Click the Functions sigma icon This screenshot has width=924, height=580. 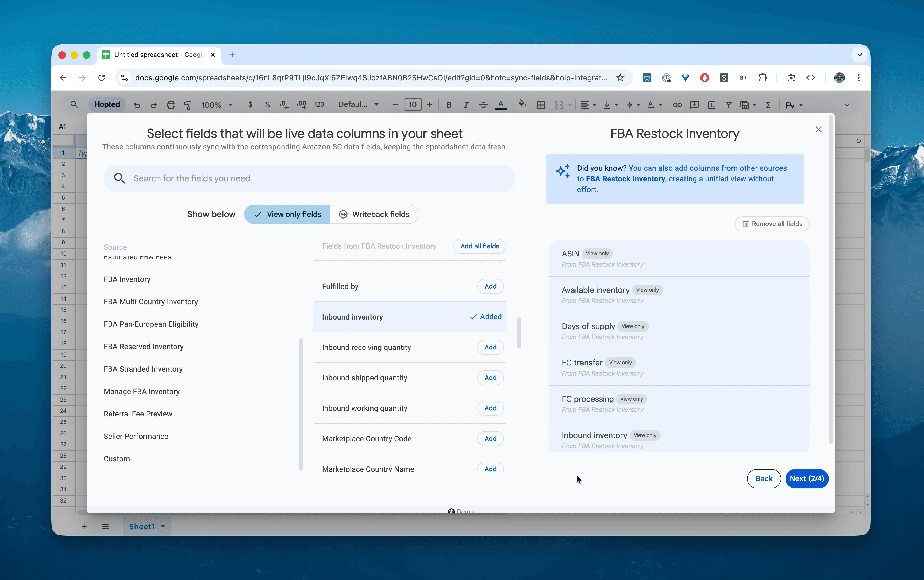[768, 105]
